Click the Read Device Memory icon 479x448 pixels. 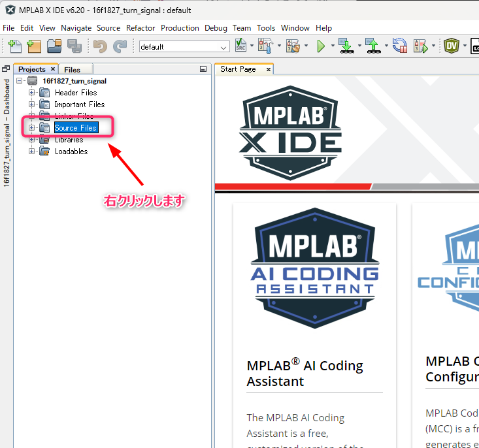(x=373, y=46)
